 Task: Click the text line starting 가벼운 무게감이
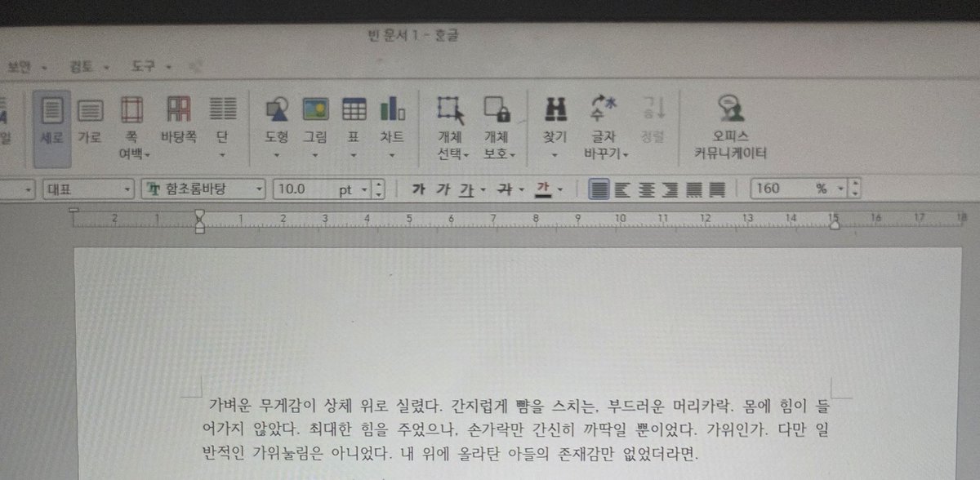pyautogui.click(x=519, y=405)
